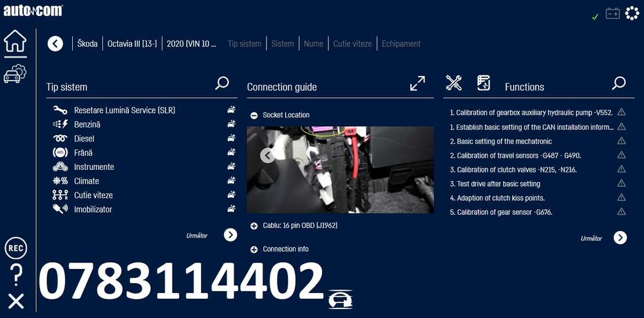Viewport: 644px width, 318px height.
Task: Click warning icon for Calibration of gear sensor
Action: tap(621, 212)
